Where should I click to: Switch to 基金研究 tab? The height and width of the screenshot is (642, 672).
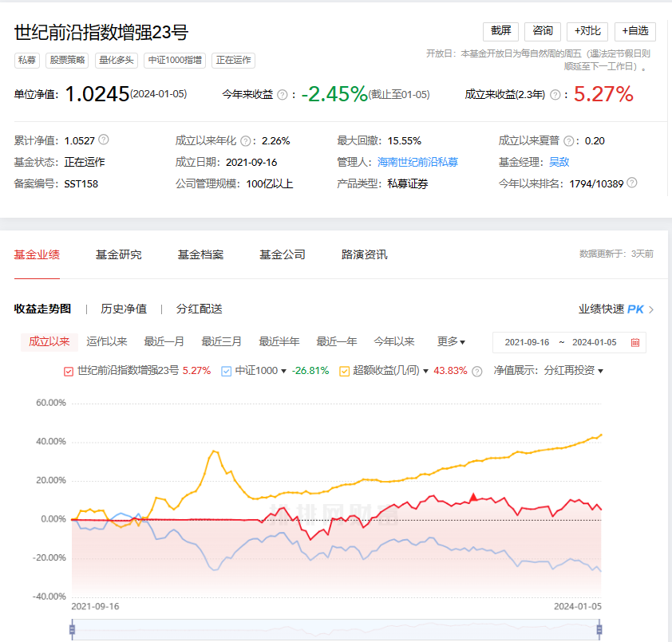click(x=119, y=255)
